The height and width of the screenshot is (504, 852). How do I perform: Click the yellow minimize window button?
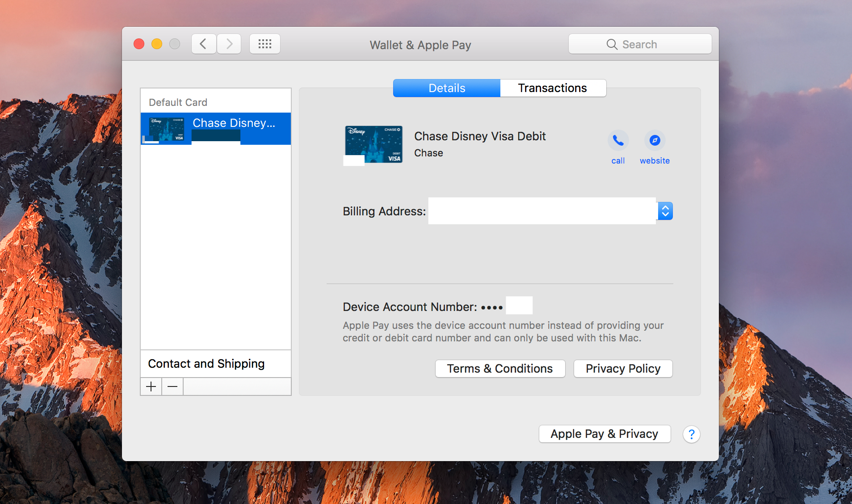coord(157,44)
